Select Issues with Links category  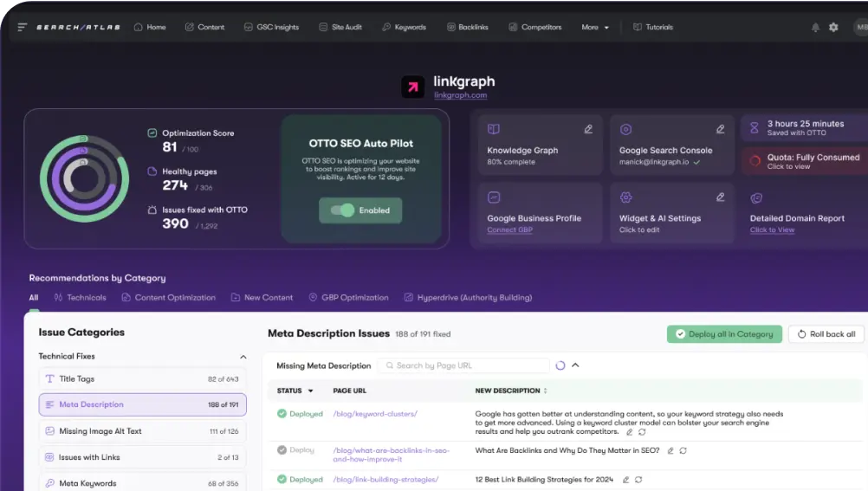(x=143, y=457)
